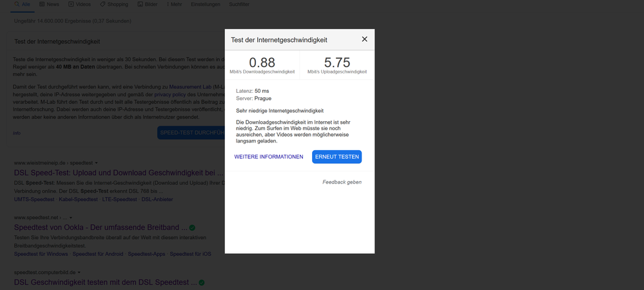
Task: Open UMTS-Speedtest sitelink
Action: pos(34,199)
